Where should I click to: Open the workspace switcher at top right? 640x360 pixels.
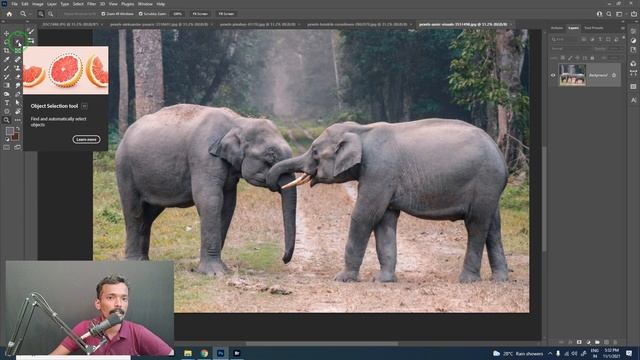point(619,13)
